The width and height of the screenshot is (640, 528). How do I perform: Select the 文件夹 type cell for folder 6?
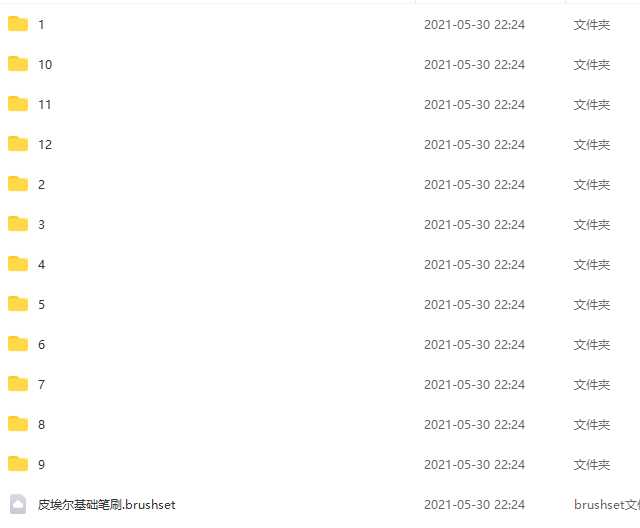coord(592,345)
